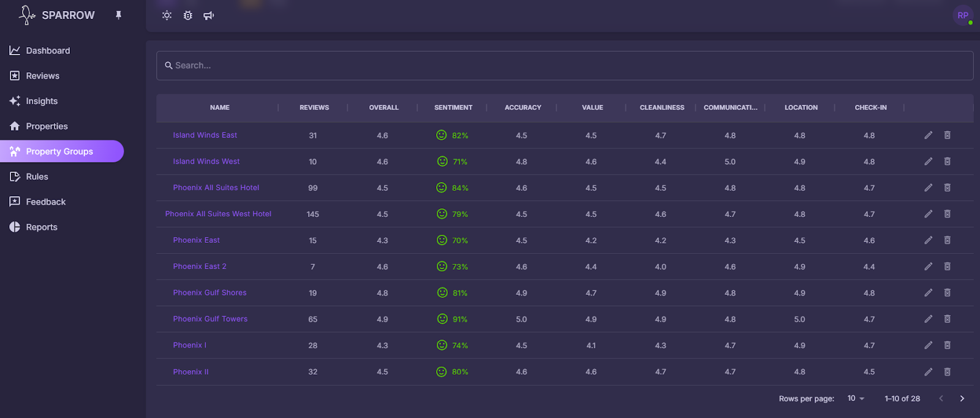
Task: Go to next page of groups
Action: [x=962, y=398]
